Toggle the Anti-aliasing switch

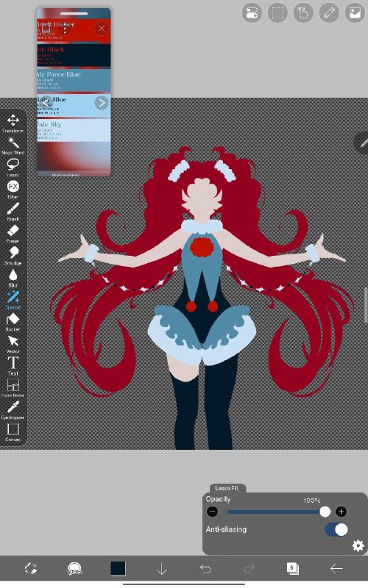[336, 529]
